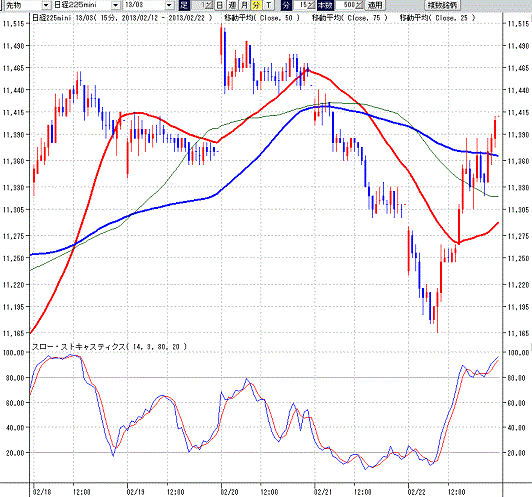Click the stepper beside the 500 bar count
This screenshot has width=532, height=497.
click(x=359, y=5)
